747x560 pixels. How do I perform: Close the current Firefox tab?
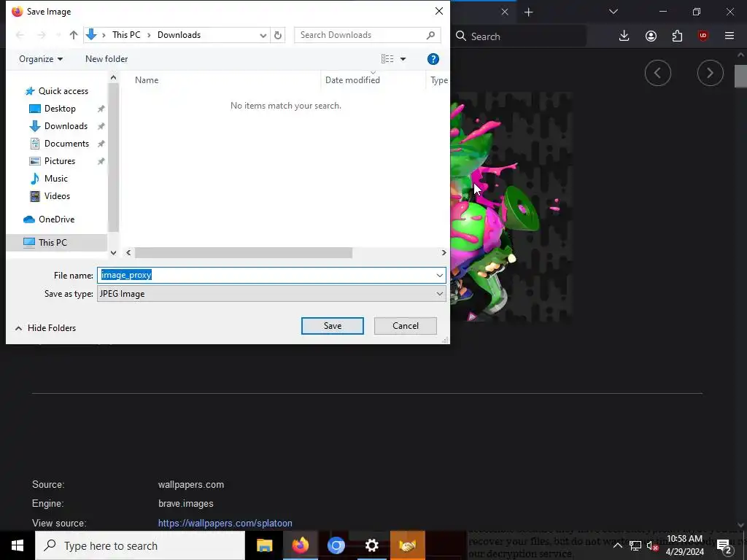tap(505, 12)
